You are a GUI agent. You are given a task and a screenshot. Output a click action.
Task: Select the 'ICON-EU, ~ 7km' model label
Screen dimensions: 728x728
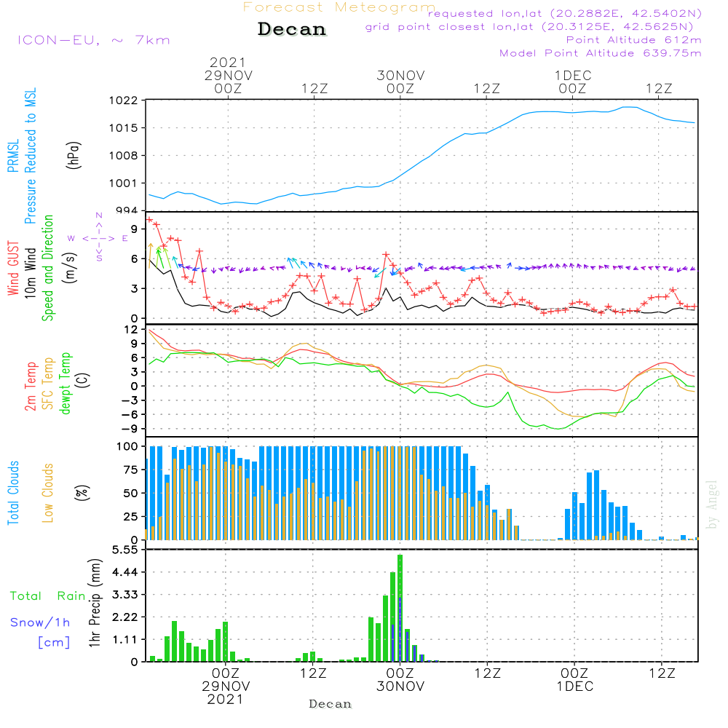pos(94,40)
